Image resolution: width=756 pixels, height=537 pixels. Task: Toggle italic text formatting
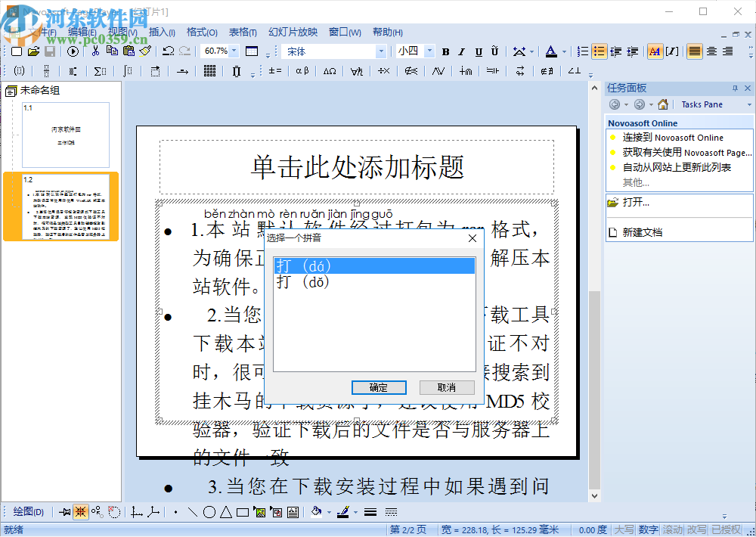tap(462, 51)
